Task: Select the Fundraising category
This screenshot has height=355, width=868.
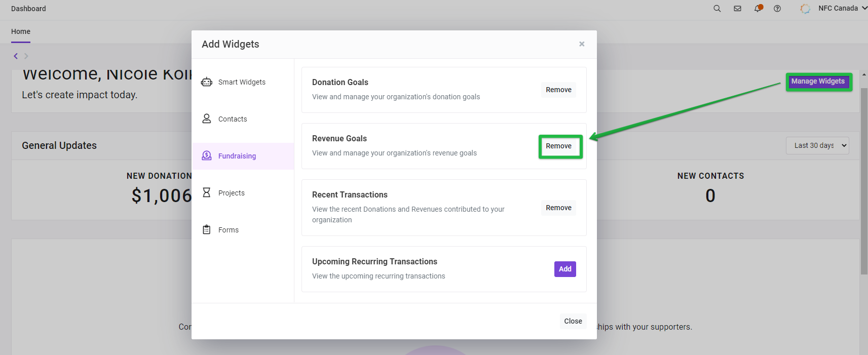Action: tap(243, 156)
